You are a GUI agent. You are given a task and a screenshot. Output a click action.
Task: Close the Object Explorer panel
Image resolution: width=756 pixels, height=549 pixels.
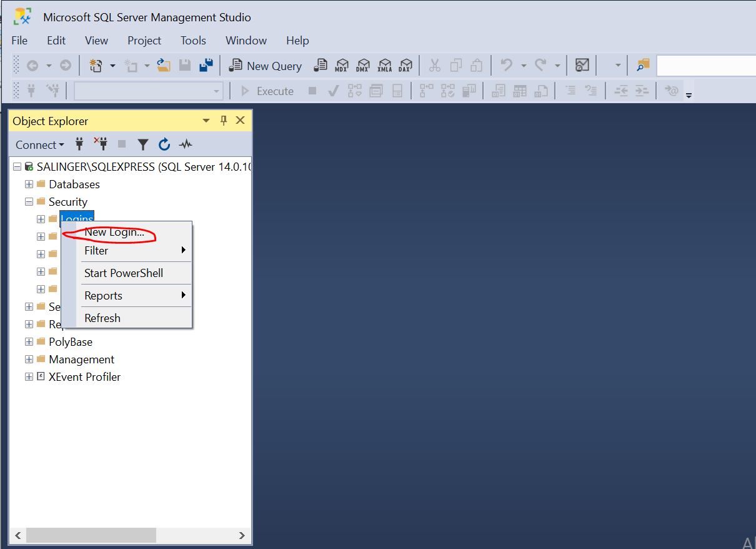pos(240,121)
